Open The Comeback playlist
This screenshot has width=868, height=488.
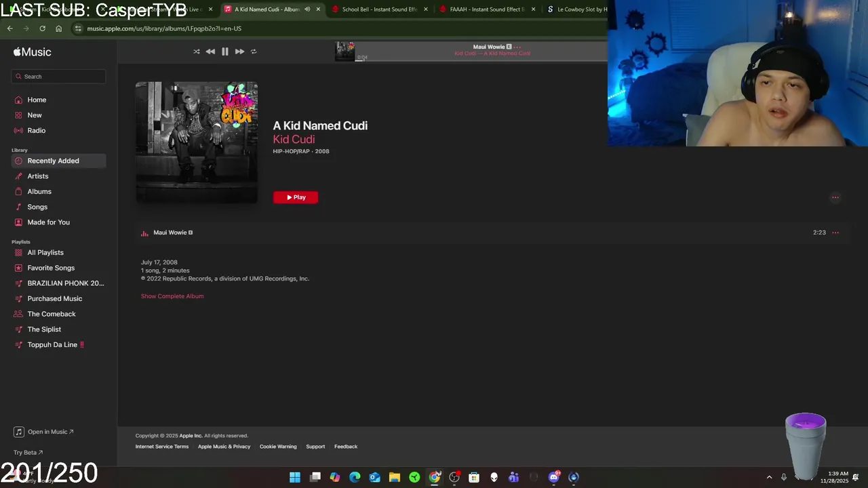[51, 314]
